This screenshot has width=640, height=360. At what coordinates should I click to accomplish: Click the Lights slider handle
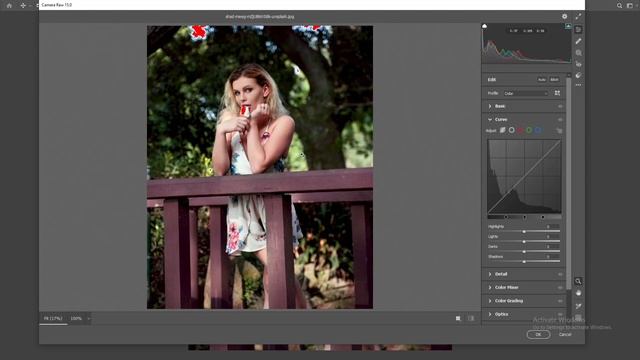524,242
